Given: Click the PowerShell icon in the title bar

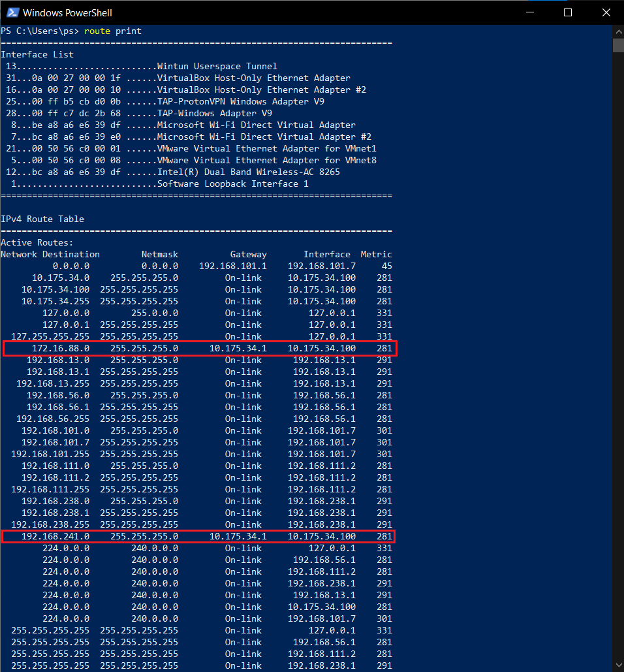Looking at the screenshot, I should tap(12, 12).
